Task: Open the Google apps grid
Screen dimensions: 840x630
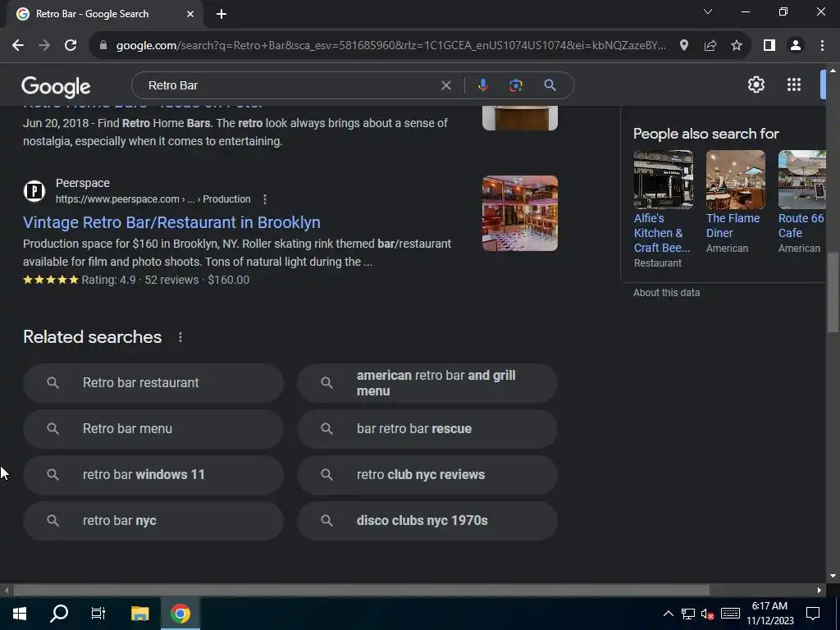Action: (794, 84)
